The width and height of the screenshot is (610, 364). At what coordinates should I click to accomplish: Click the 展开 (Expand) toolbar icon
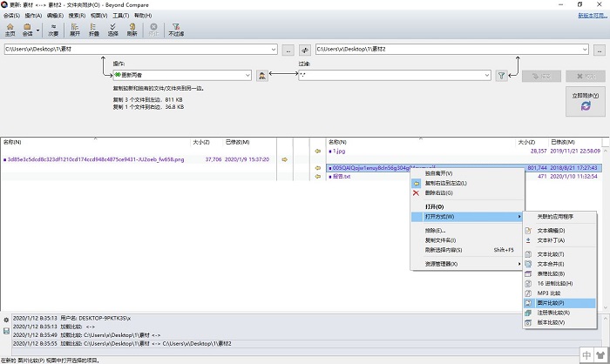tap(75, 30)
